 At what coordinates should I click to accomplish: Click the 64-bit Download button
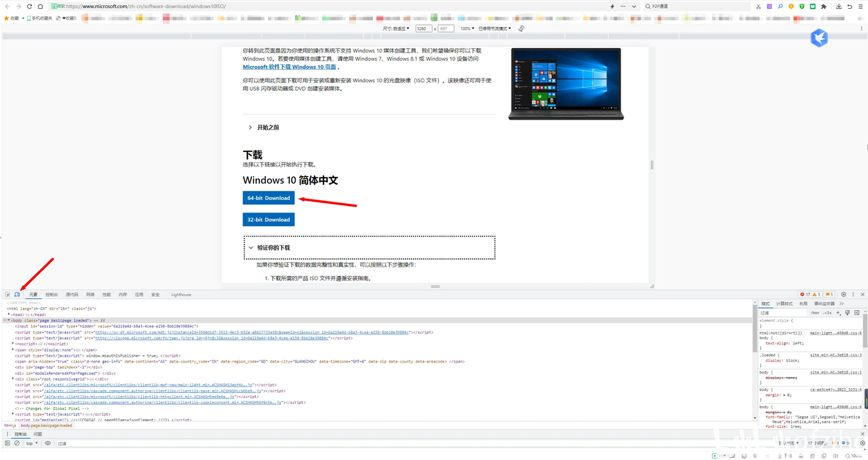(x=269, y=198)
